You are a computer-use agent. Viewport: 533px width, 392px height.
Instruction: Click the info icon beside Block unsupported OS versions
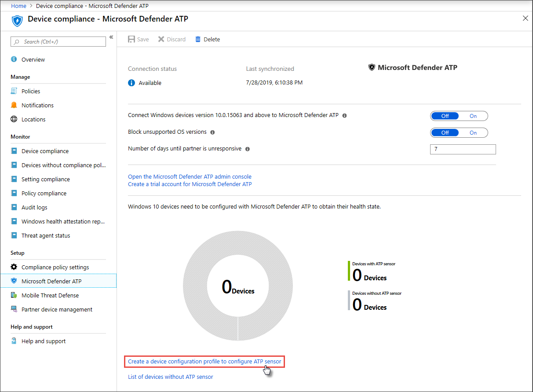click(x=212, y=132)
